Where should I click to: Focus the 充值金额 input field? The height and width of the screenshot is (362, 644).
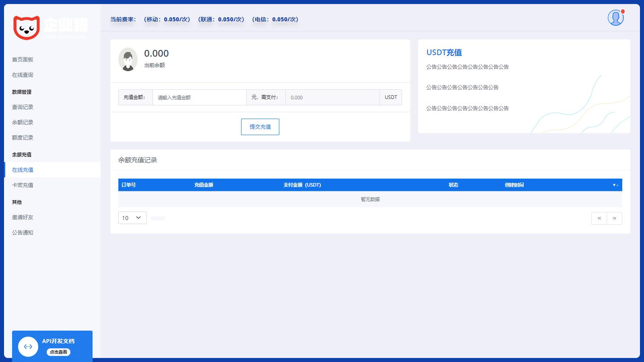point(199,97)
